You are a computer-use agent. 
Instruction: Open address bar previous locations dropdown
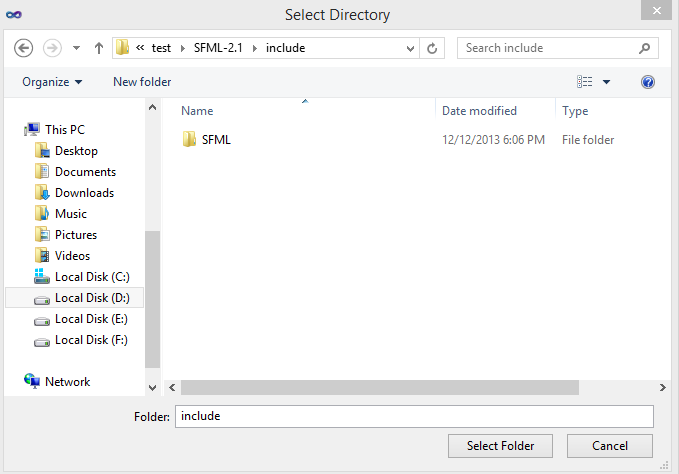pos(410,48)
